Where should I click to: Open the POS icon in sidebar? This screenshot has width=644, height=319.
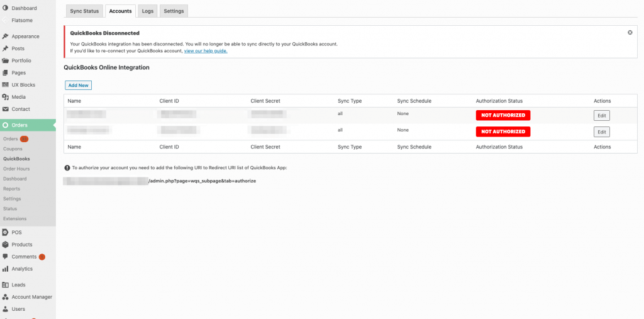click(5, 232)
